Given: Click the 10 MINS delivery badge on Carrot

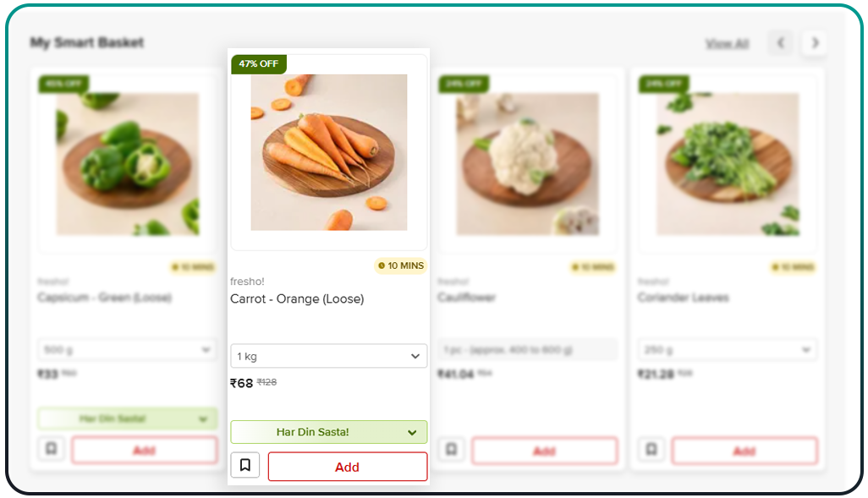Looking at the screenshot, I should [400, 265].
